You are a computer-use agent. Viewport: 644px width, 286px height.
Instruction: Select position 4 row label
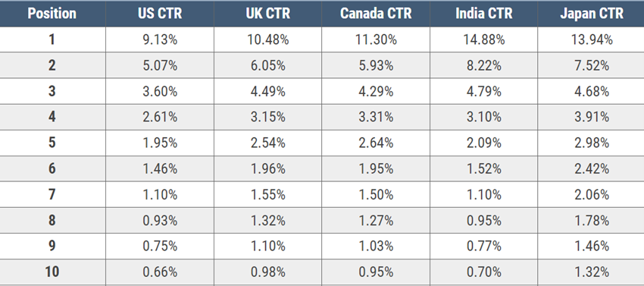(x=52, y=118)
